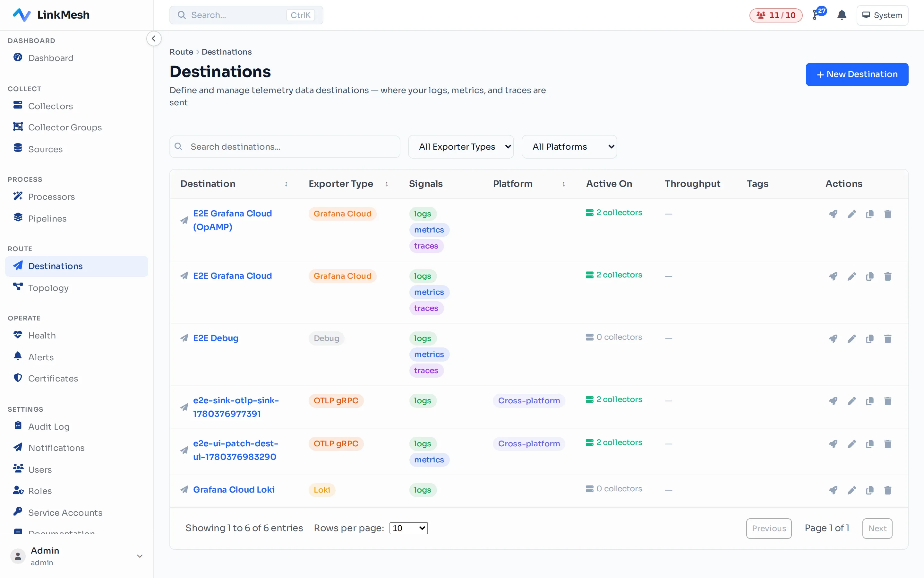Edit the E2E Grafana Cloud (OpAMP) destination
Screen dimensions: 924x578
coord(851,214)
